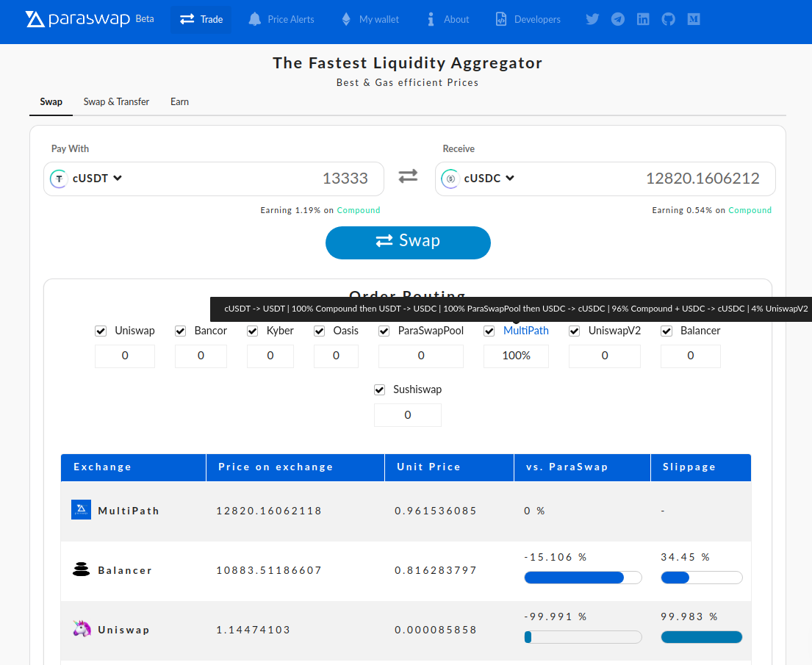Click Balancer slippage progress bar
812x665 pixels.
click(x=702, y=578)
